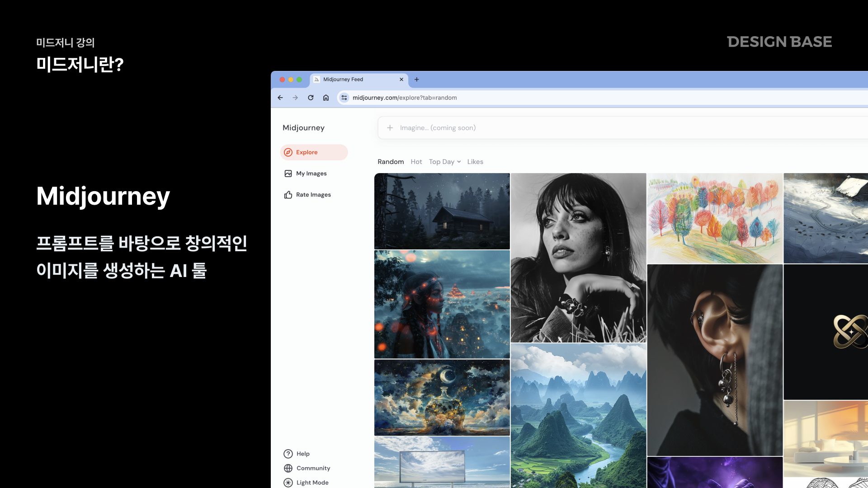Screen dimensions: 868x488
Task: Click the DESIGN BASE logo
Action: pos(779,42)
